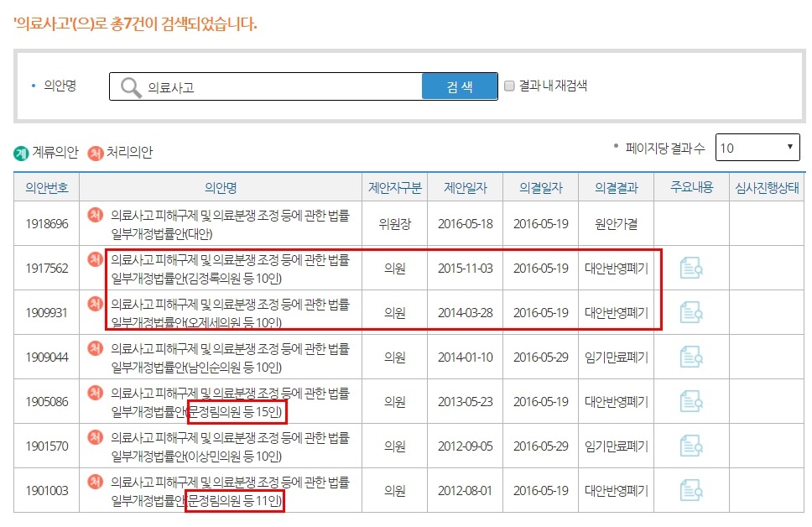The width and height of the screenshot is (812, 527).
Task: Open 주요내용 document icon for bill 1901003
Action: (x=690, y=491)
